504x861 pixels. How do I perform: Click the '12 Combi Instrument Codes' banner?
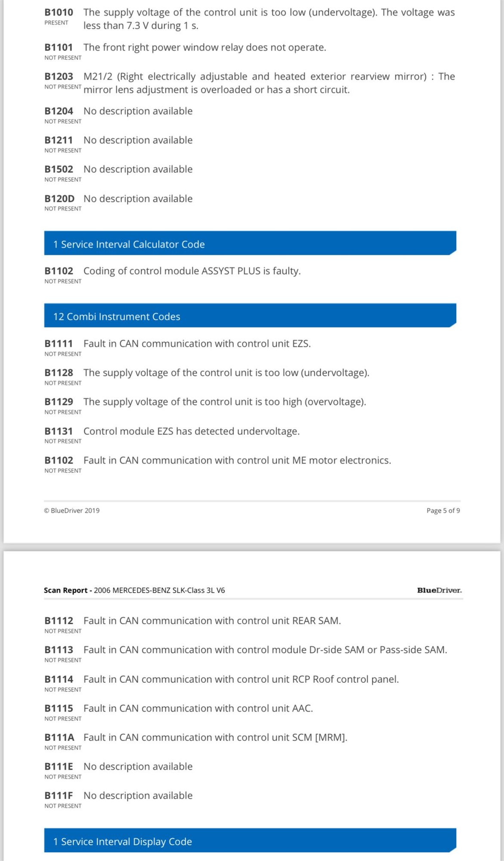pyautogui.click(x=250, y=316)
